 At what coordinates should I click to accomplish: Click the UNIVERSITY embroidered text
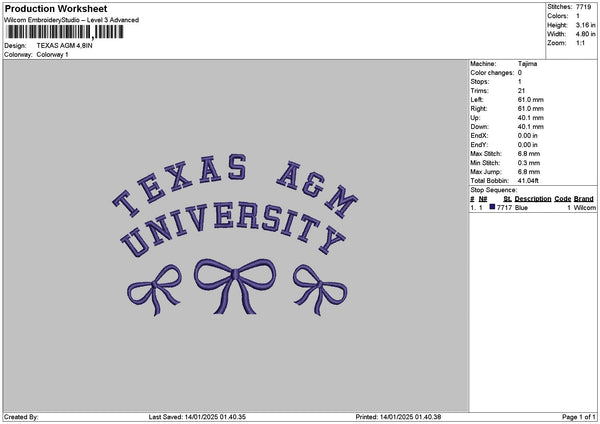coord(229,224)
